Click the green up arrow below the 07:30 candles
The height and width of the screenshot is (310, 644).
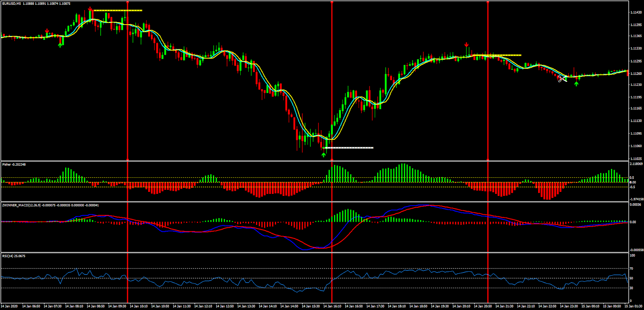[x=60, y=45]
